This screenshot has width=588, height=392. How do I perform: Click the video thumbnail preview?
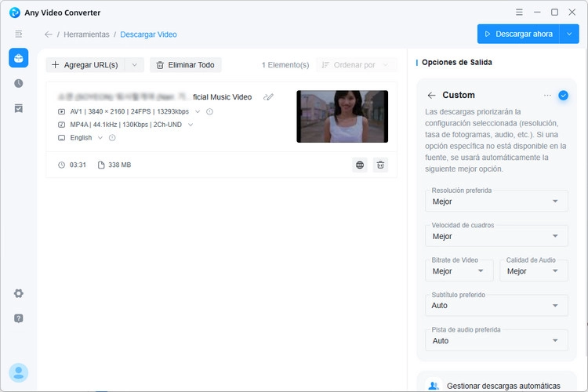click(x=342, y=116)
